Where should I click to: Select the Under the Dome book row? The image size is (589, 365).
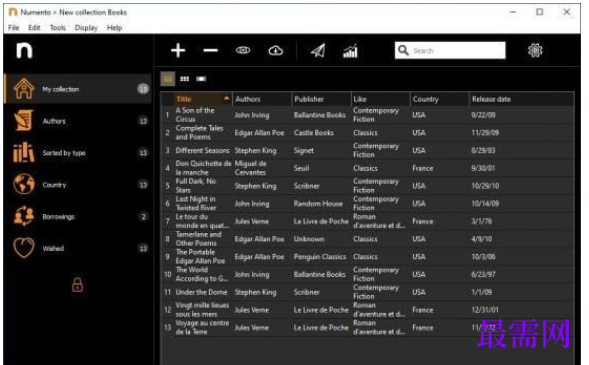pos(368,292)
